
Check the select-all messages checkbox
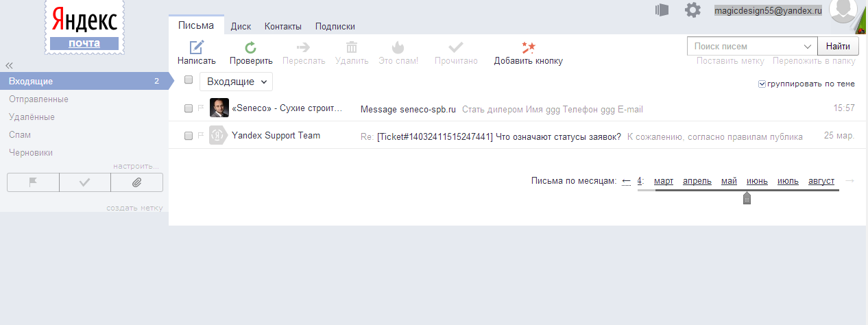pos(189,80)
